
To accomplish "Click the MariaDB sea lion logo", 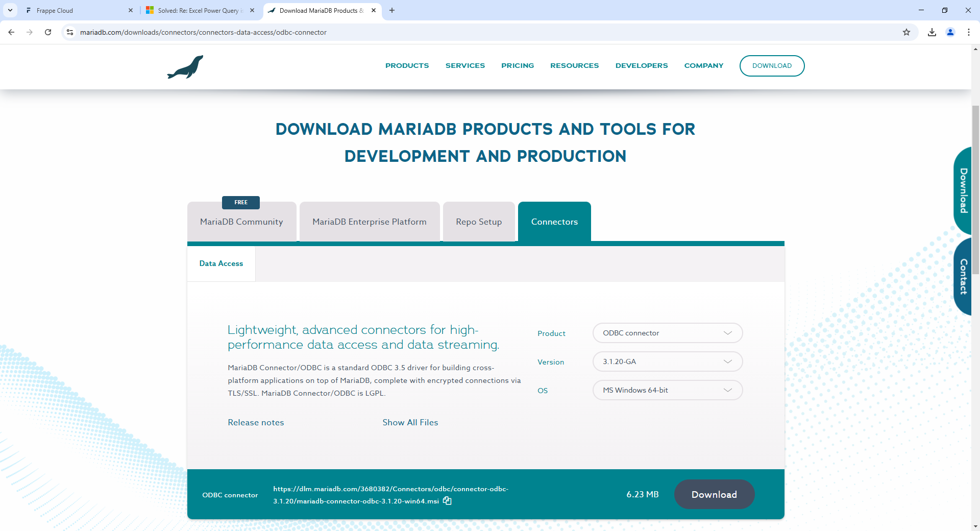I will coord(185,67).
